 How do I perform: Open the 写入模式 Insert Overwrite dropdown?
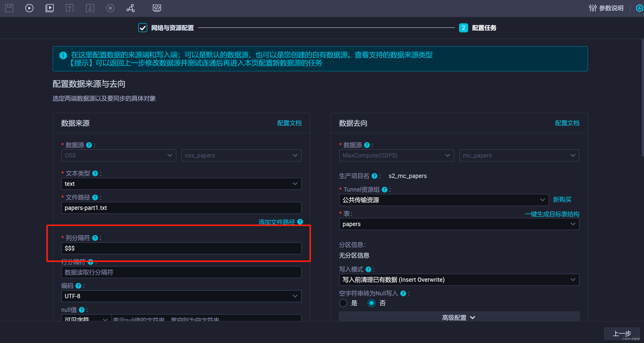459,280
